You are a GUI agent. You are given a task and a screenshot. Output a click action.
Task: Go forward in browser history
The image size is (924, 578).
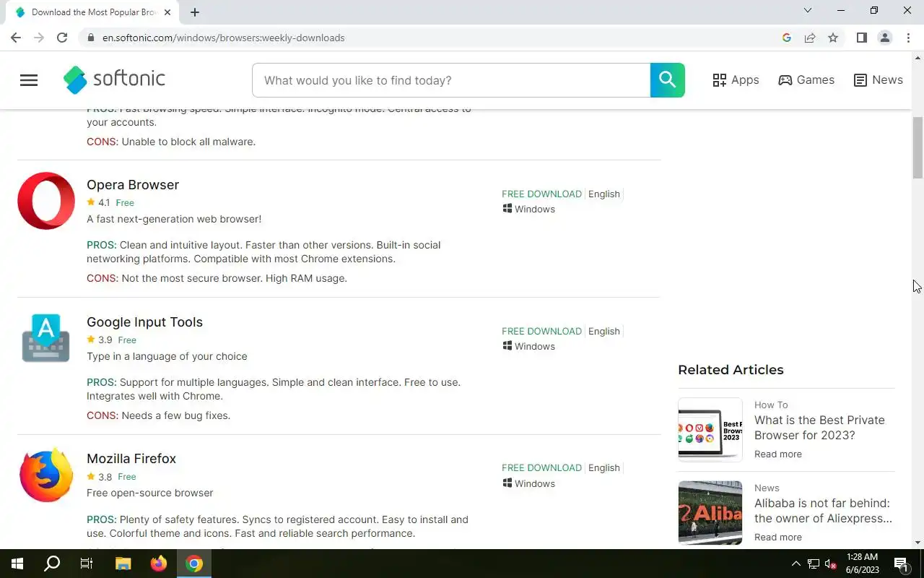point(39,38)
